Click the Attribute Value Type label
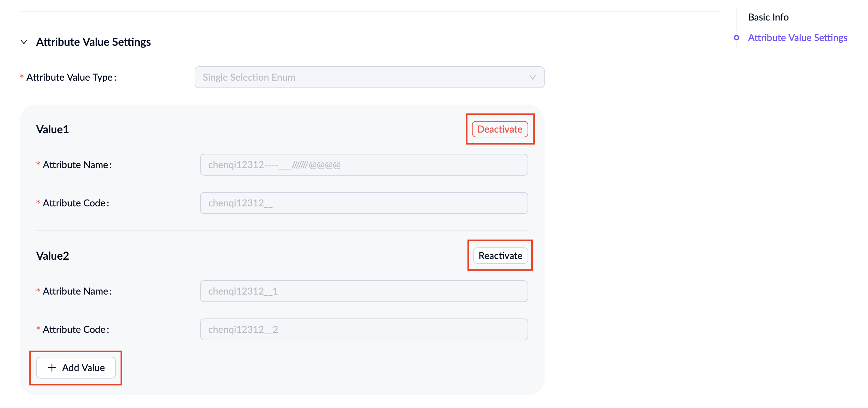The width and height of the screenshot is (868, 408). pos(71,77)
